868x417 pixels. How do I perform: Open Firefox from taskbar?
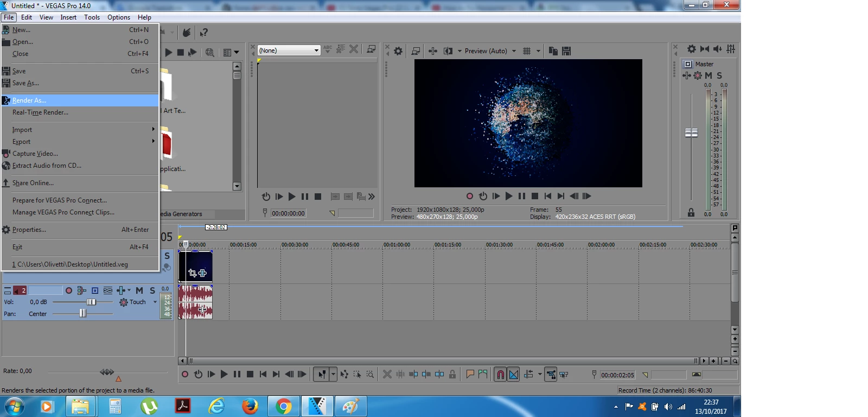[250, 406]
